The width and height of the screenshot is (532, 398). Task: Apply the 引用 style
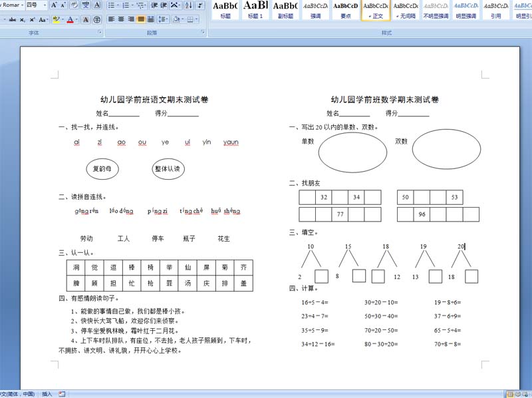(495, 10)
